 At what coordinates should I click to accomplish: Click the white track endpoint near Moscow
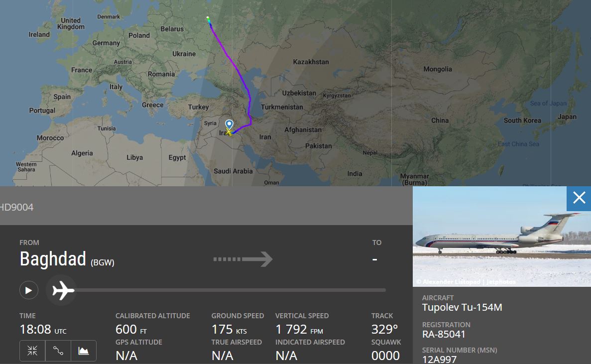click(x=208, y=18)
